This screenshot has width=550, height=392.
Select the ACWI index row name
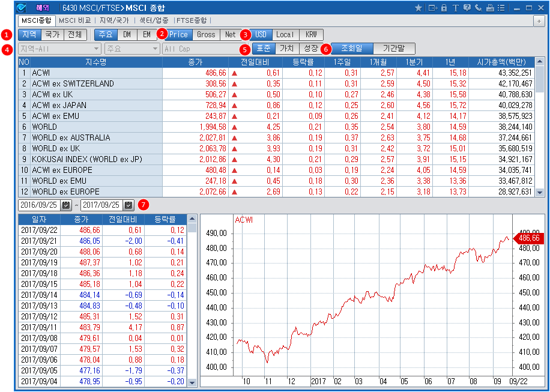coord(41,73)
